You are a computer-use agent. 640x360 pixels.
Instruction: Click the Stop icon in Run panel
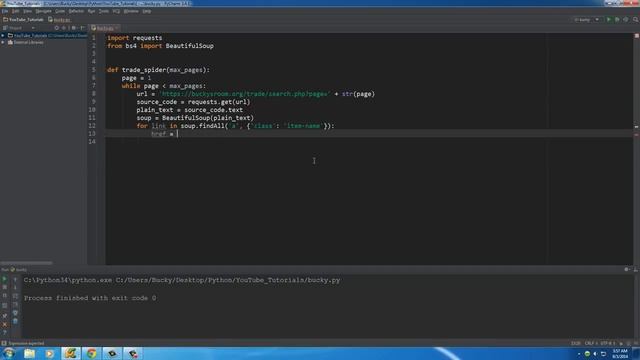[x=4, y=288]
